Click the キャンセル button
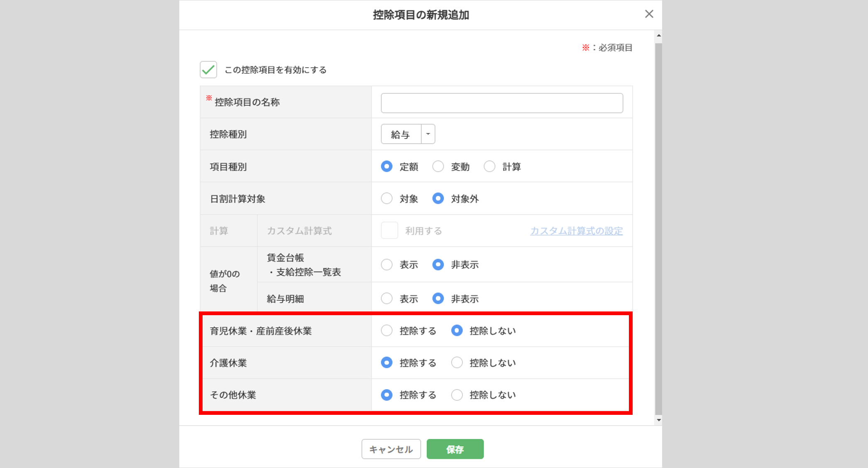 pos(391,449)
